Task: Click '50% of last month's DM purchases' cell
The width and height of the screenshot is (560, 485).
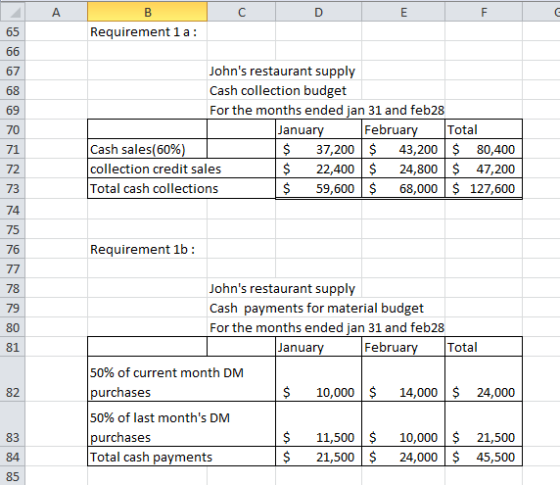Action: (x=181, y=424)
